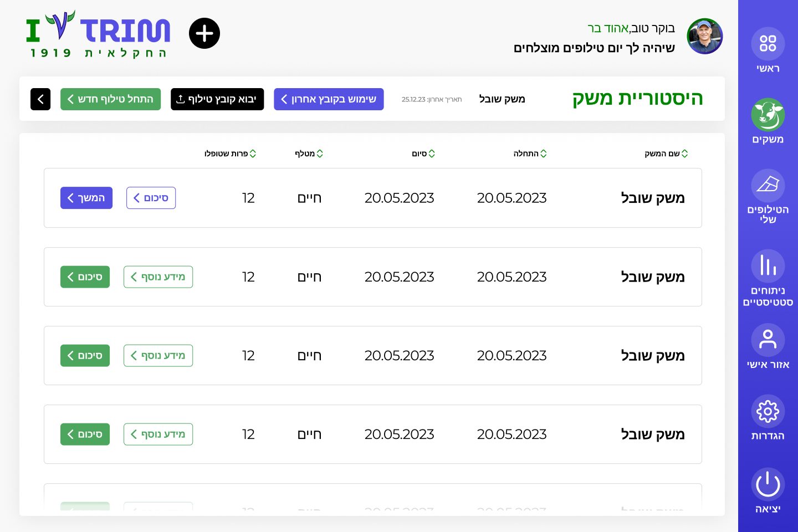Click the black back-arrow button
798x532 pixels.
tap(40, 99)
